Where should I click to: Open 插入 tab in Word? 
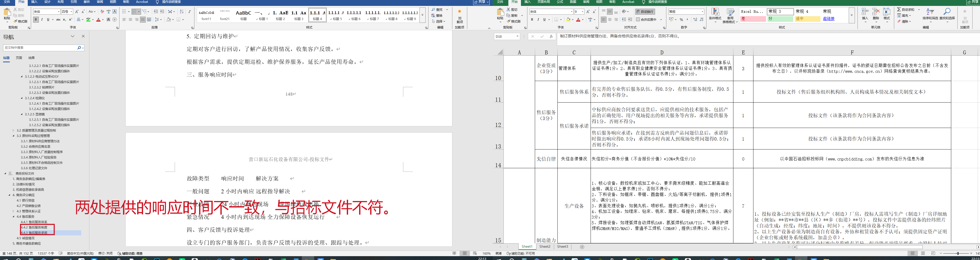[x=34, y=2]
